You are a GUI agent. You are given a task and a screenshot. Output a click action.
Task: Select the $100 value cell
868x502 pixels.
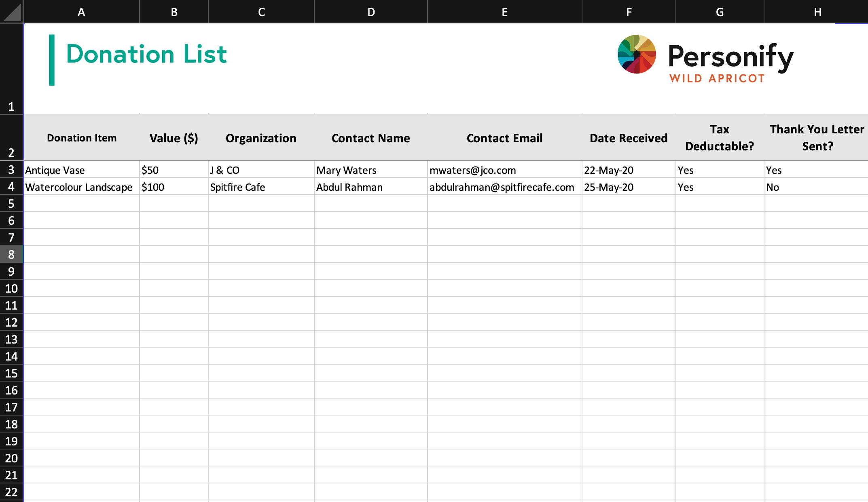[x=174, y=187]
